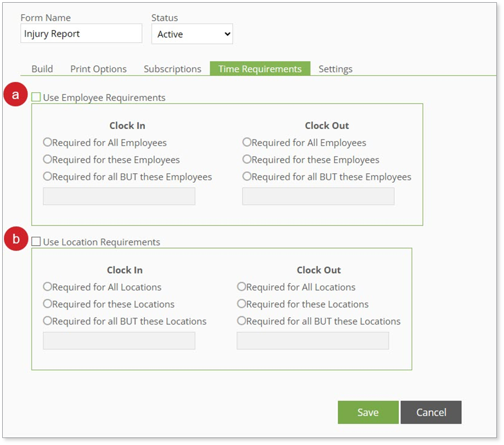
Task: Click the Form Name input field
Action: (81, 34)
